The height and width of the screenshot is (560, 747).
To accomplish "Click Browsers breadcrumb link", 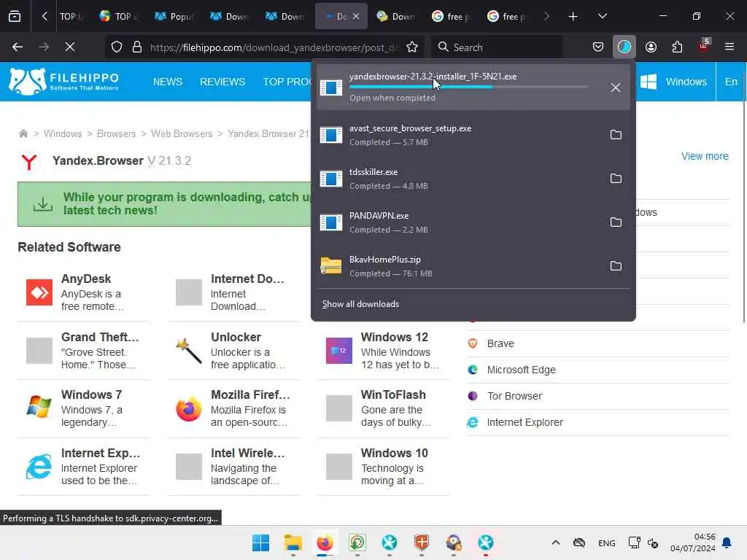I will click(x=116, y=134).
